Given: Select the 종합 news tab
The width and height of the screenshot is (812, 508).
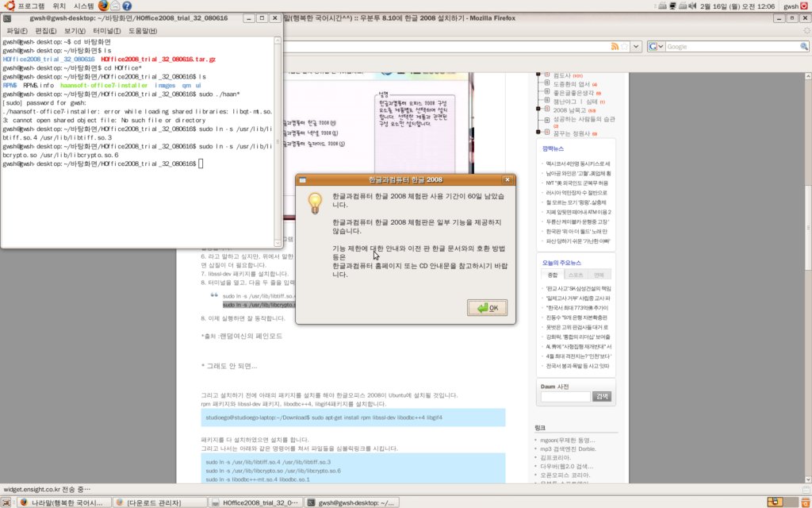Looking at the screenshot, I should pyautogui.click(x=553, y=275).
